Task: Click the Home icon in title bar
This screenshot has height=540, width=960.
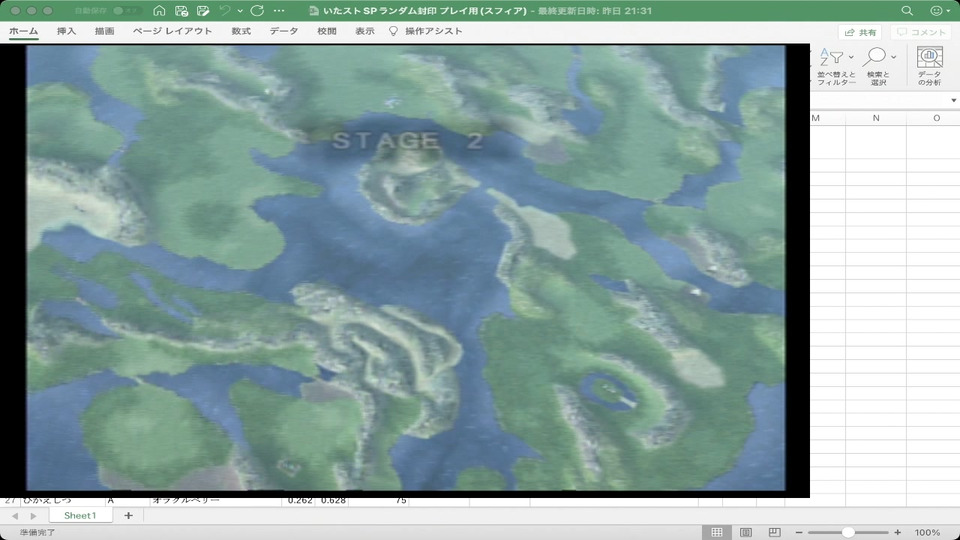Action: tap(159, 10)
